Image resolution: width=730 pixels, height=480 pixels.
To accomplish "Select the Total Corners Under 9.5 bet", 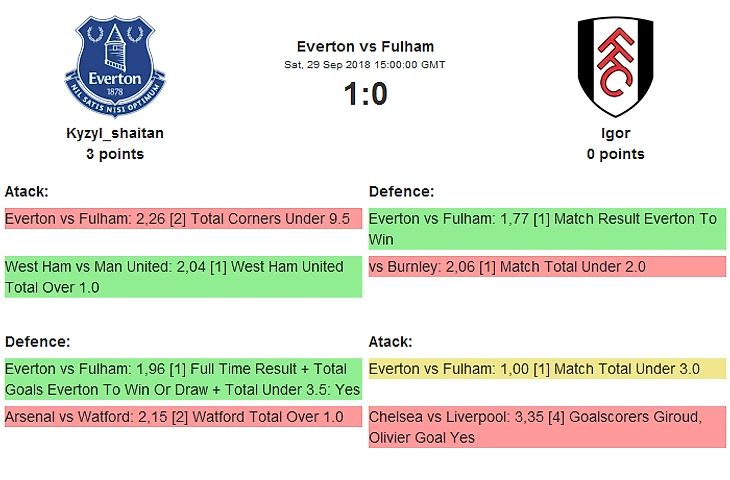I will tap(182, 219).
